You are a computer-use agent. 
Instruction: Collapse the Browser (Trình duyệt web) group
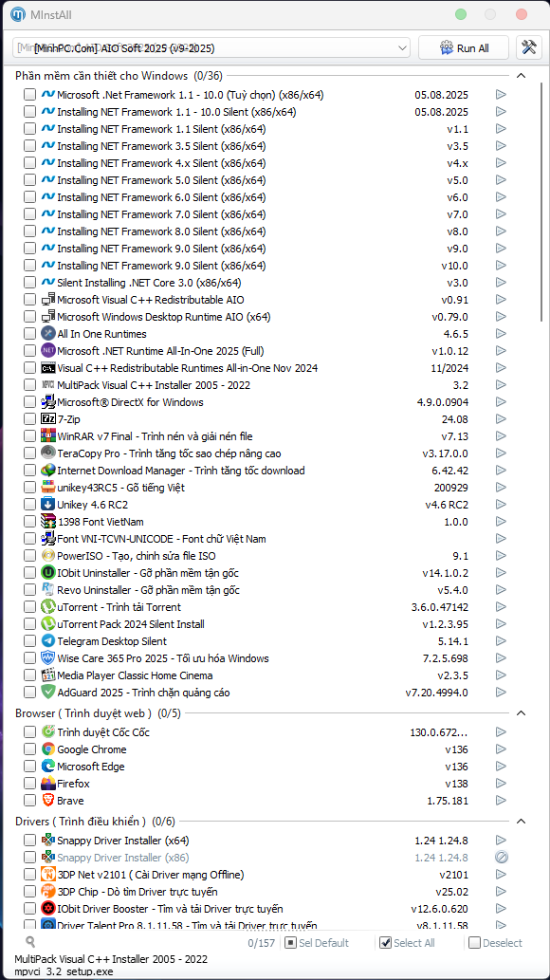pyautogui.click(x=522, y=713)
